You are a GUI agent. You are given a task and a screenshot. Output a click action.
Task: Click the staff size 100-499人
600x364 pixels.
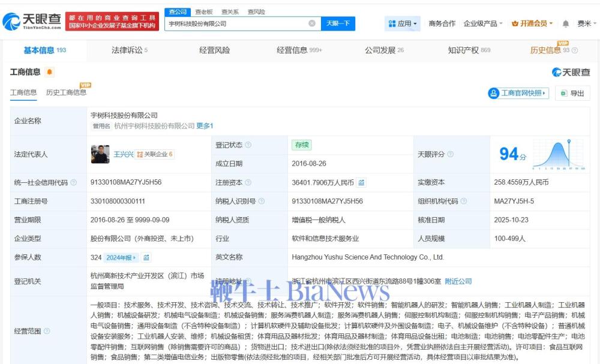509,239
